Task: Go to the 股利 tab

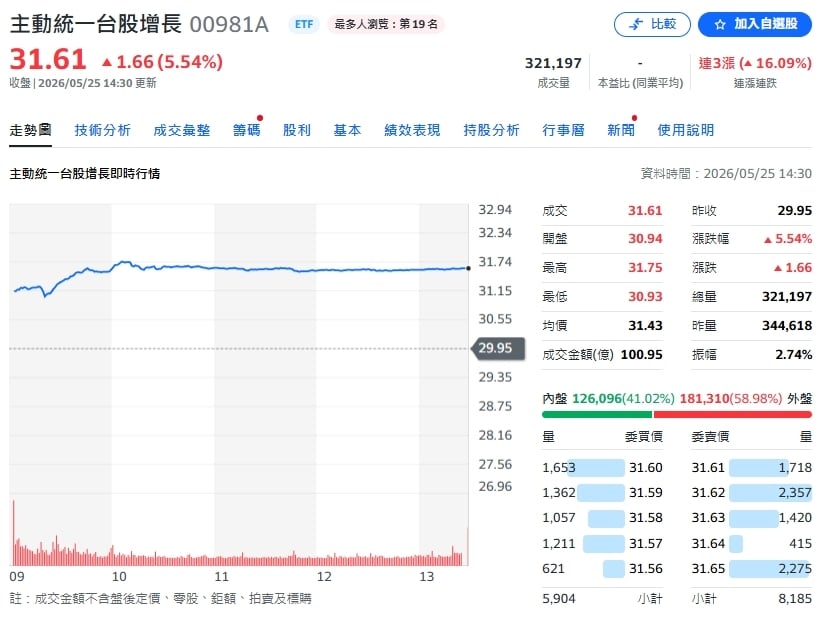Action: point(297,130)
